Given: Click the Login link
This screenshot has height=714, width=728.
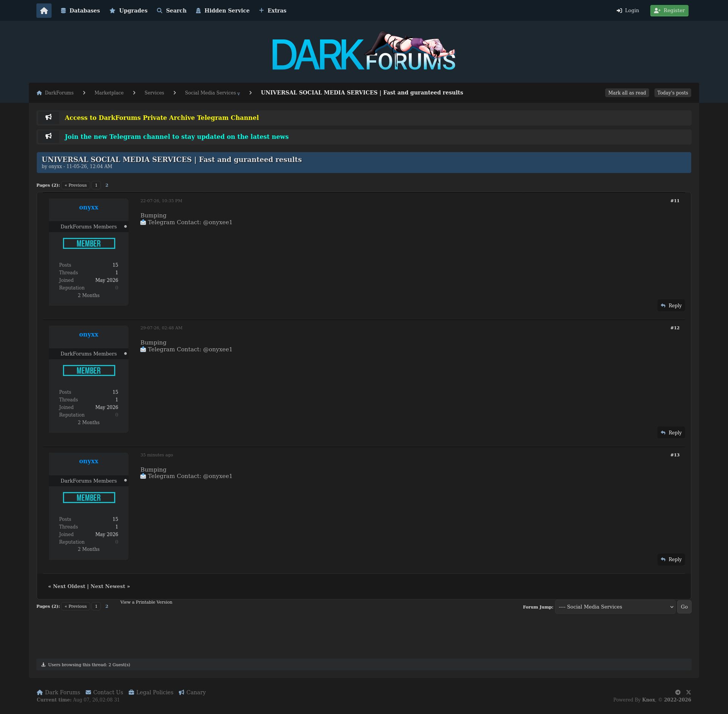Looking at the screenshot, I should [x=628, y=11].
